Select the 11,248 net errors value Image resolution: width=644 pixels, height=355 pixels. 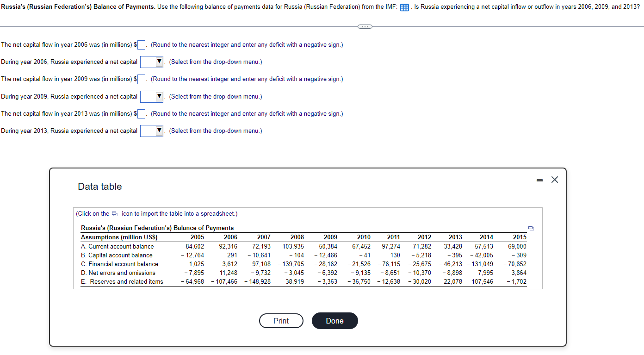tap(228, 273)
